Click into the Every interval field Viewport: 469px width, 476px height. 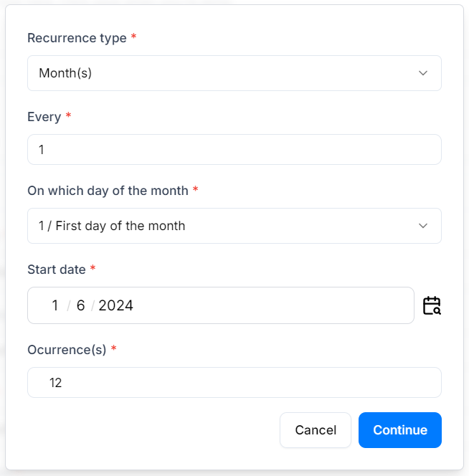234,149
